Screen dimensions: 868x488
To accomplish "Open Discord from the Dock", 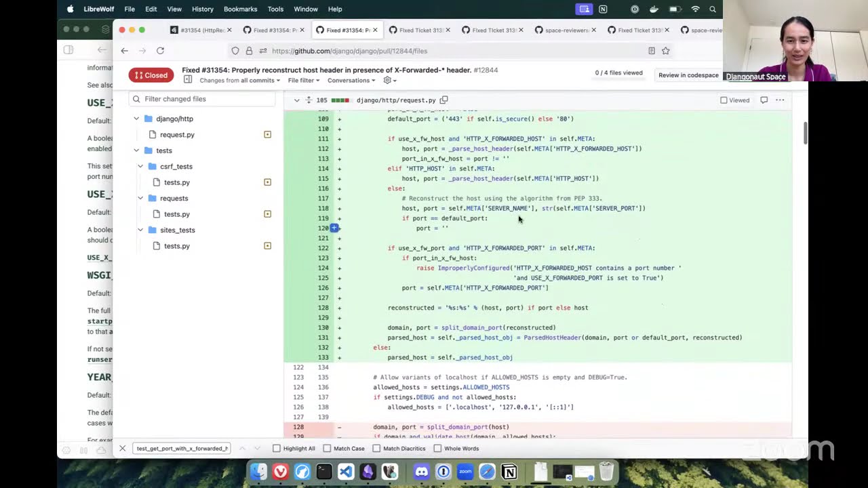I will [422, 471].
